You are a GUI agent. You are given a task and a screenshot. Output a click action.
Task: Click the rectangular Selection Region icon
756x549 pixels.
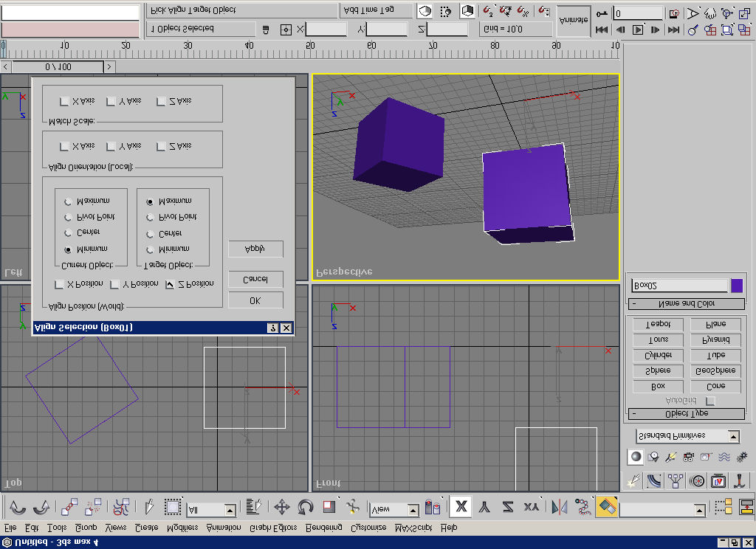tap(172, 507)
